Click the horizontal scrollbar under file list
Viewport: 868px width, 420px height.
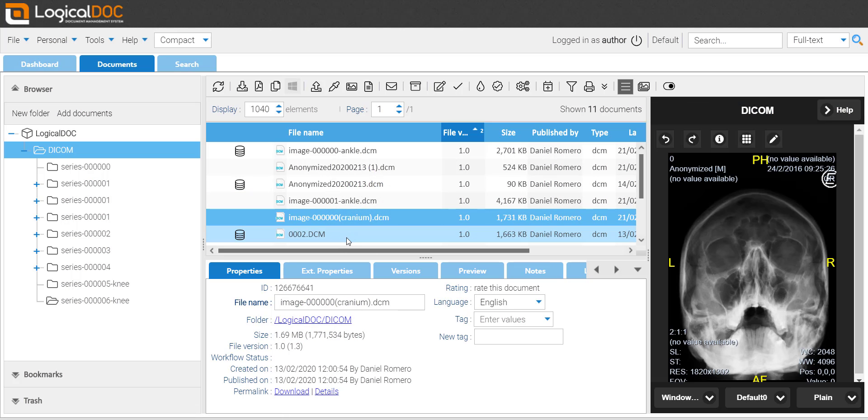coord(373,250)
